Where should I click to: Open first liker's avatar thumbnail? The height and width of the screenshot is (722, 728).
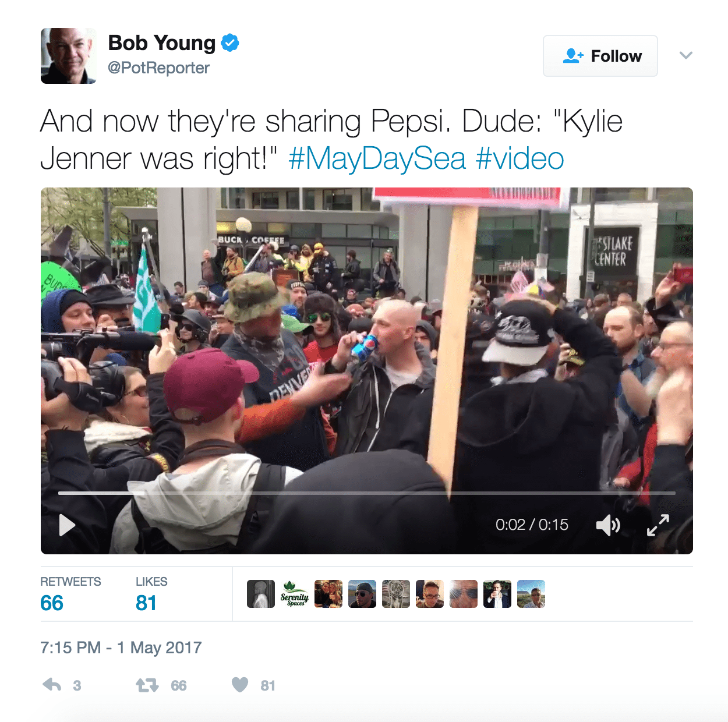(x=261, y=594)
